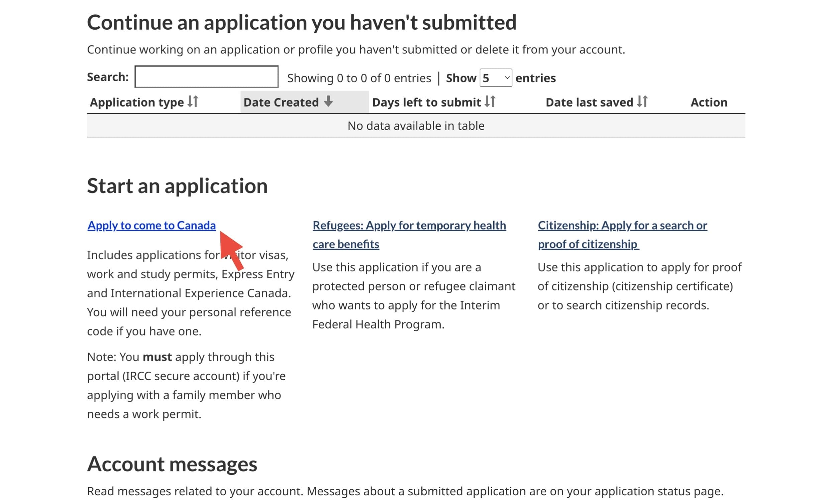Click the No data available in table row
The height and width of the screenshot is (504, 832).
[416, 126]
